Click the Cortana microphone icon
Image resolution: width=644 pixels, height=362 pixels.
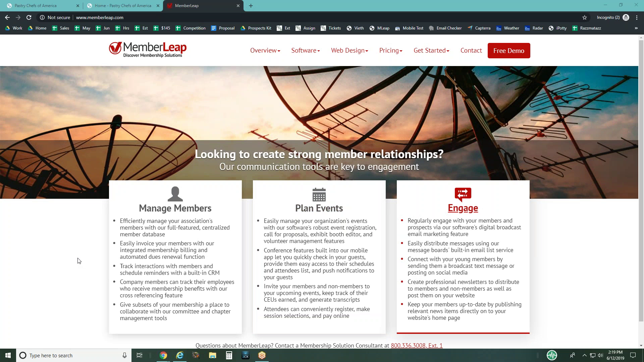[x=124, y=355]
